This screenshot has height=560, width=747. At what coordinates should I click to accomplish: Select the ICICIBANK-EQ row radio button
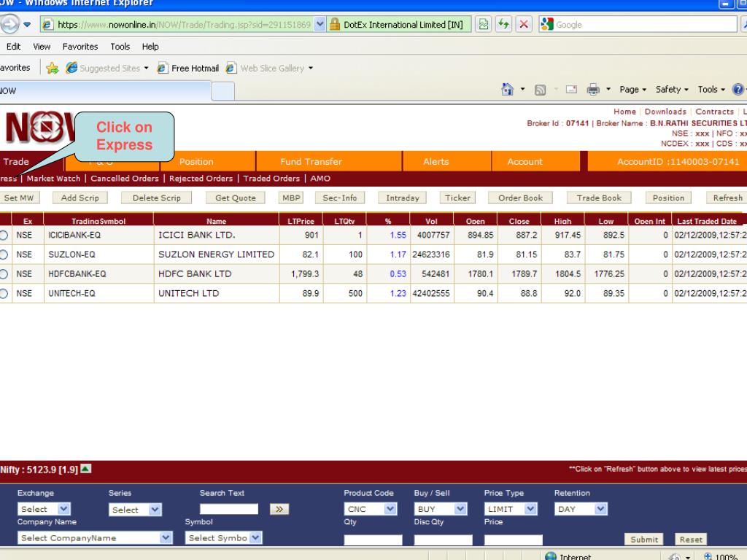[4, 235]
